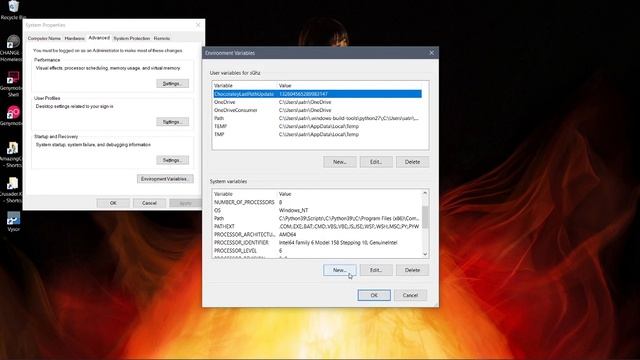Switch to Hardware tab in System Properties
The width and height of the screenshot is (640, 360).
tap(75, 38)
